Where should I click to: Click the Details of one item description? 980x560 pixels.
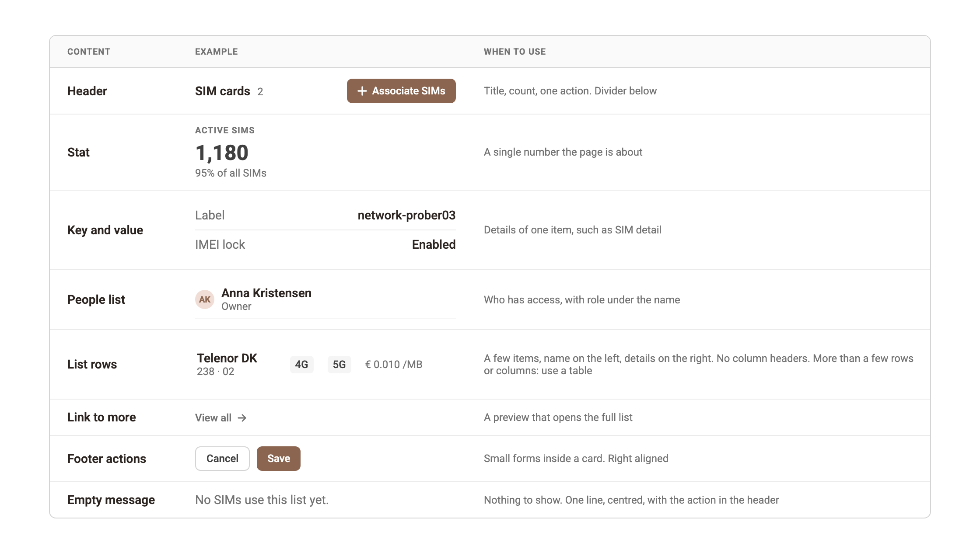click(x=572, y=230)
